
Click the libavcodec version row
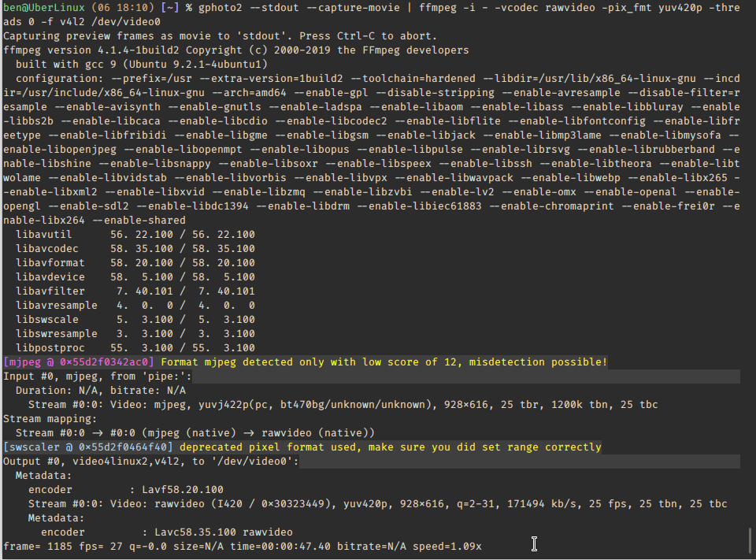click(x=135, y=249)
